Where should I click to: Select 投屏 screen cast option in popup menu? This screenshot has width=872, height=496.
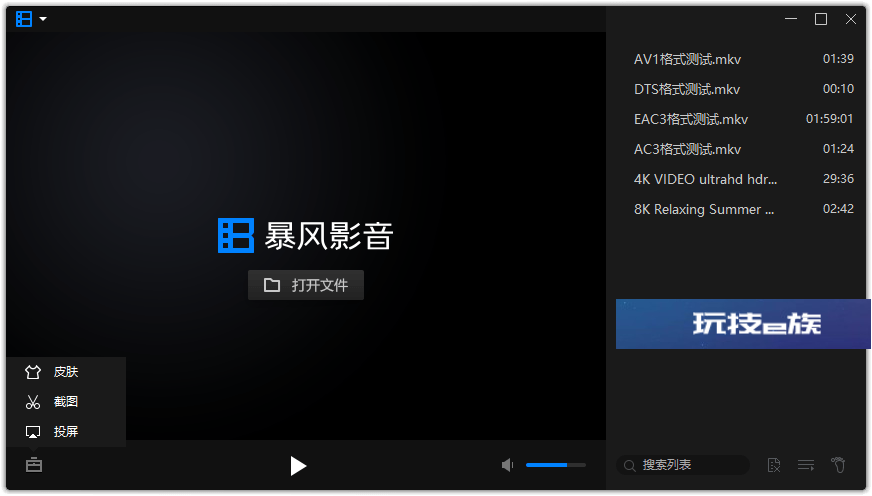pos(66,432)
